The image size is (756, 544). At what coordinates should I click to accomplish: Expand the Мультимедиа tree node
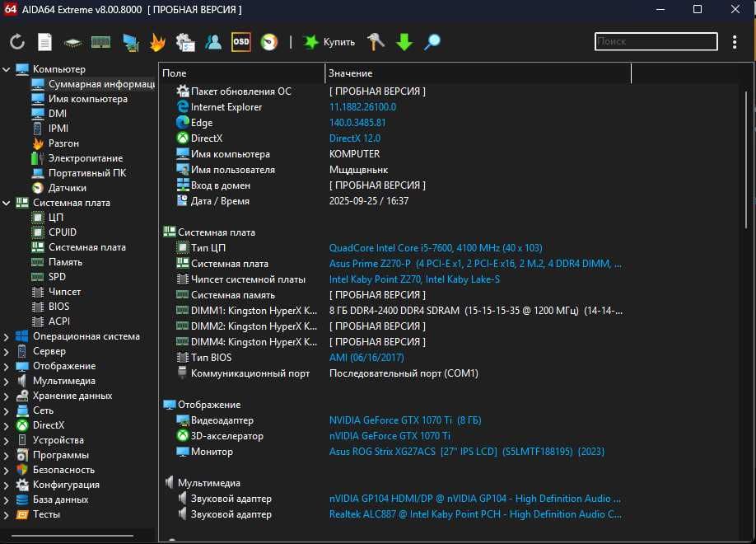[x=7, y=382]
